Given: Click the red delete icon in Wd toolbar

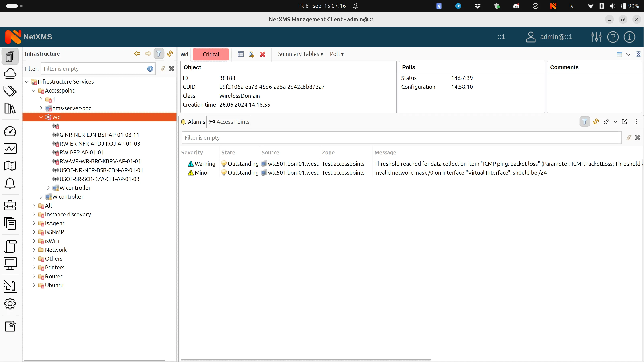Looking at the screenshot, I should click(262, 54).
